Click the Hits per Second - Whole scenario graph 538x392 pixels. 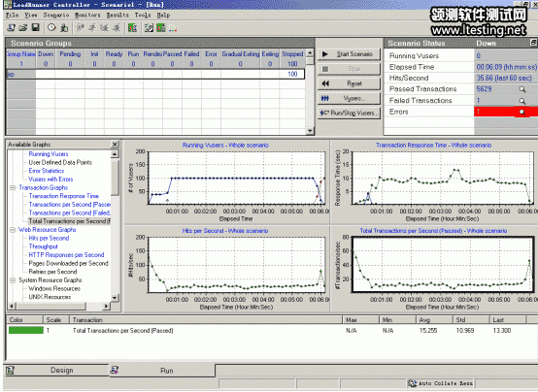(226, 269)
